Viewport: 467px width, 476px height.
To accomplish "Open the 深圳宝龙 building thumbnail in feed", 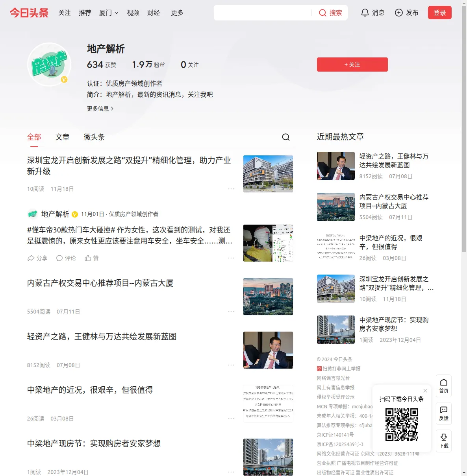I will tap(268, 174).
